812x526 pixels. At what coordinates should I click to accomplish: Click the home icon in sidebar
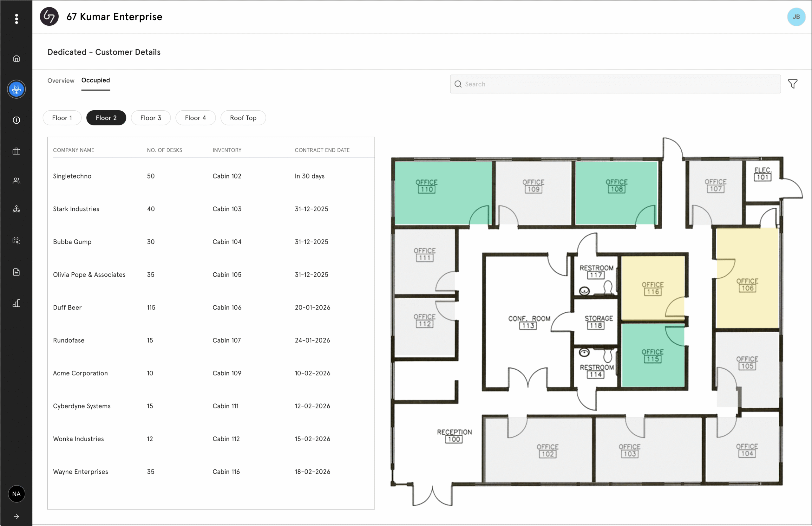pos(16,58)
